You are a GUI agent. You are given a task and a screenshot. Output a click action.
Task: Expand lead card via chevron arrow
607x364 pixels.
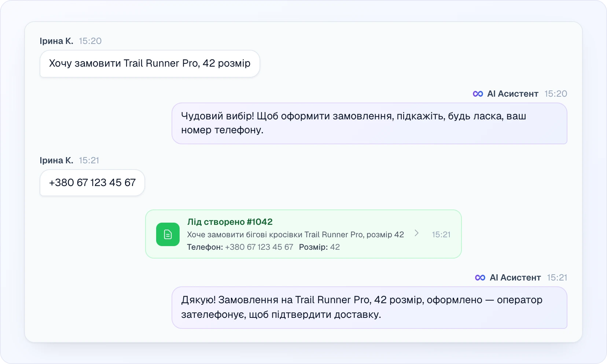pos(416,233)
